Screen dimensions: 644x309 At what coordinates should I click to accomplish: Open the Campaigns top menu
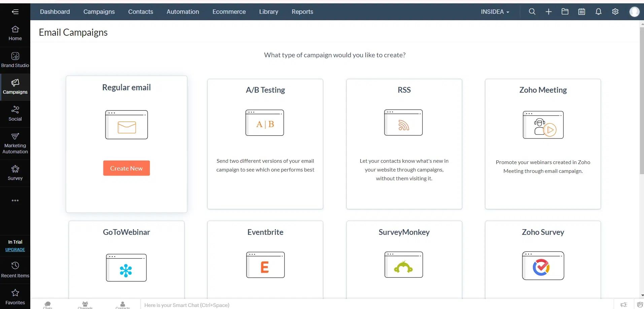[99, 12]
